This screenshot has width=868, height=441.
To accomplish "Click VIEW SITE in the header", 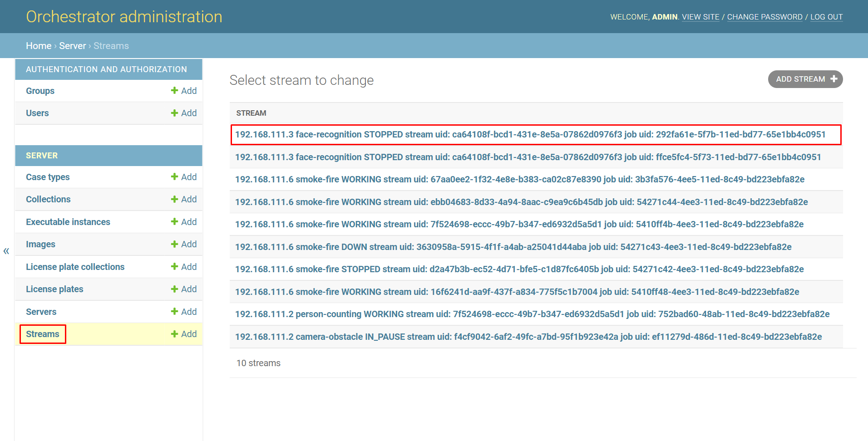I will (700, 17).
